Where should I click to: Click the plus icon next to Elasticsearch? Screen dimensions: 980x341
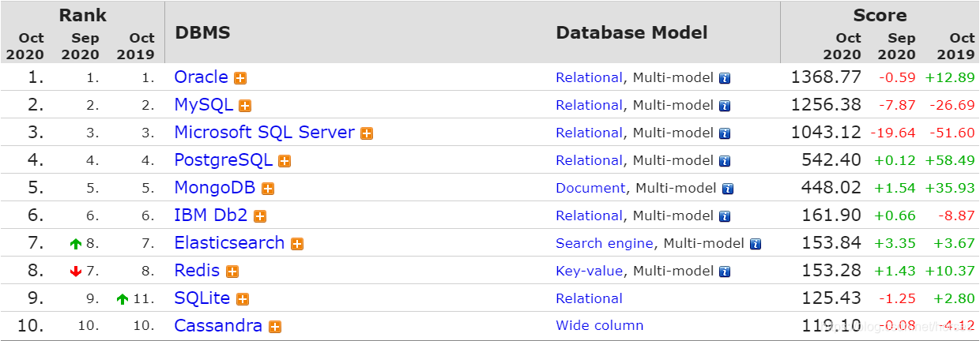coord(297,244)
